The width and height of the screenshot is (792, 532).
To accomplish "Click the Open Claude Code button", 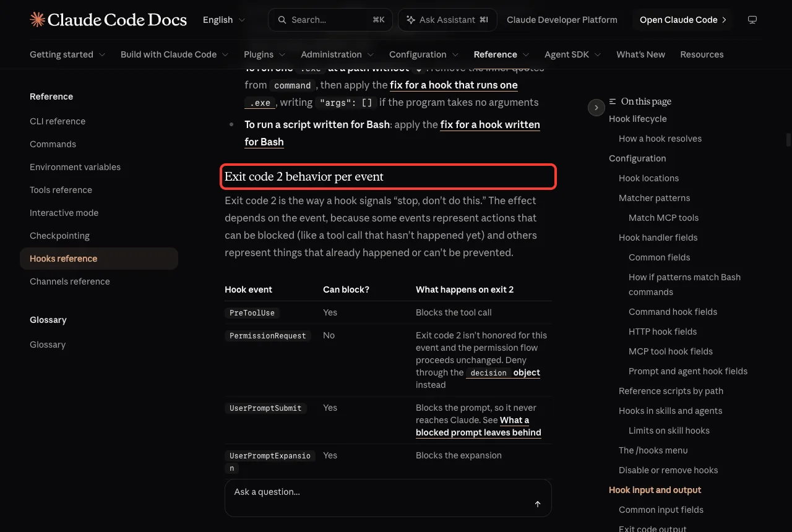I will 682,20.
